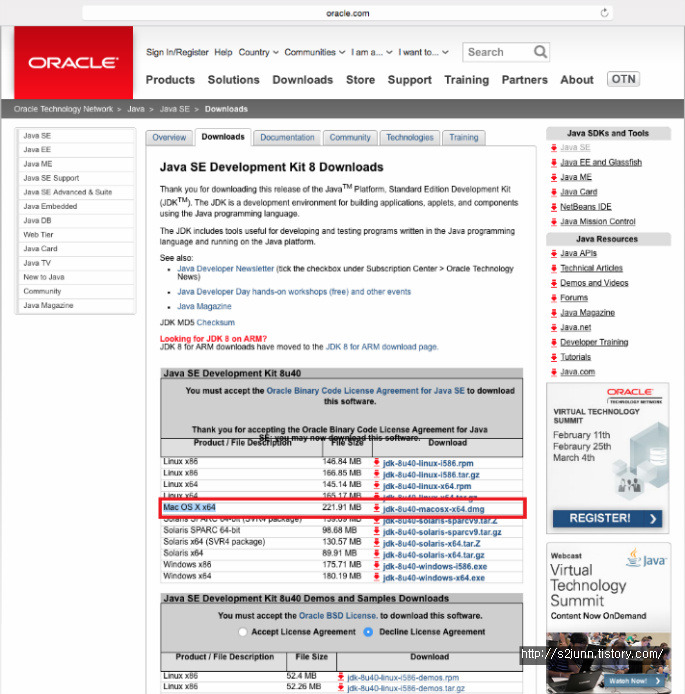
Task: Expand the 'I want to...' dropdown
Action: pyautogui.click(x=423, y=52)
